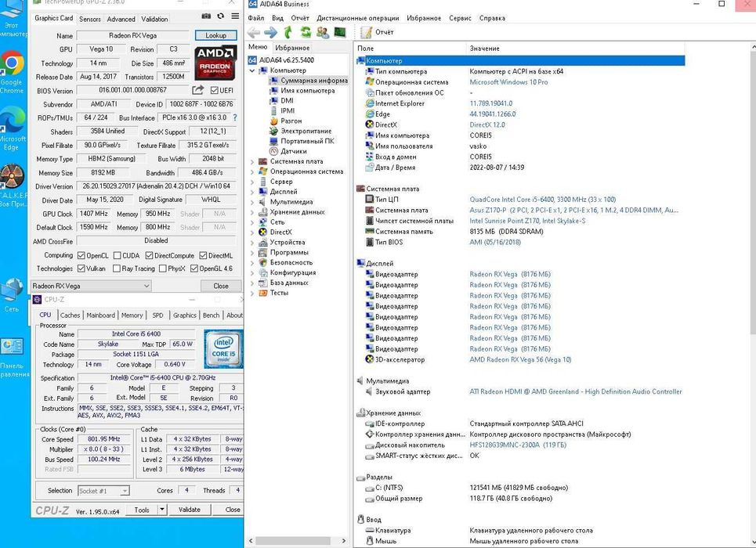Toggle the CUDA checkbox
The height and width of the screenshot is (548, 756).
click(x=117, y=255)
